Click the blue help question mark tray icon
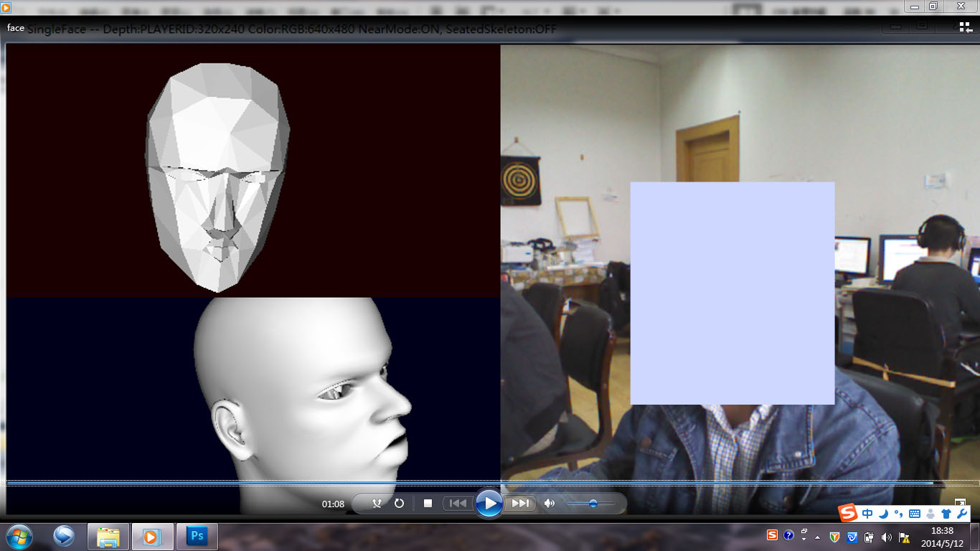Image resolution: width=980 pixels, height=551 pixels. 788,535
